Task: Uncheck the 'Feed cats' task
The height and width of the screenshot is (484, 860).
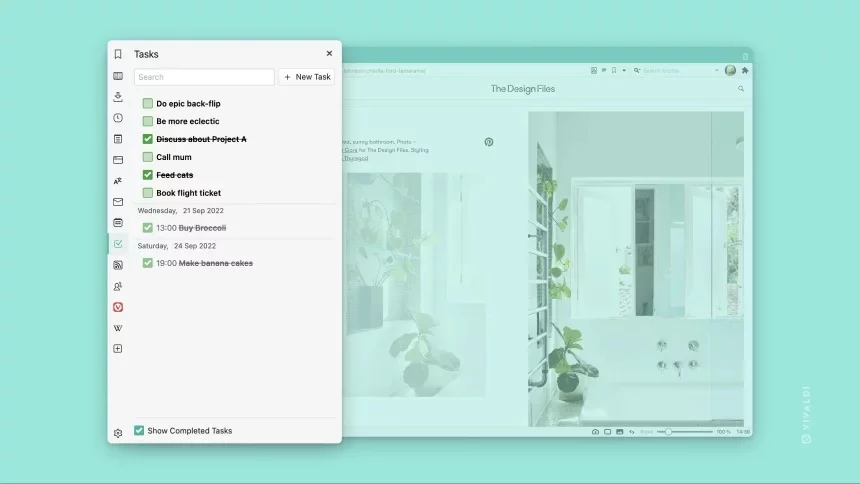Action: (x=148, y=175)
